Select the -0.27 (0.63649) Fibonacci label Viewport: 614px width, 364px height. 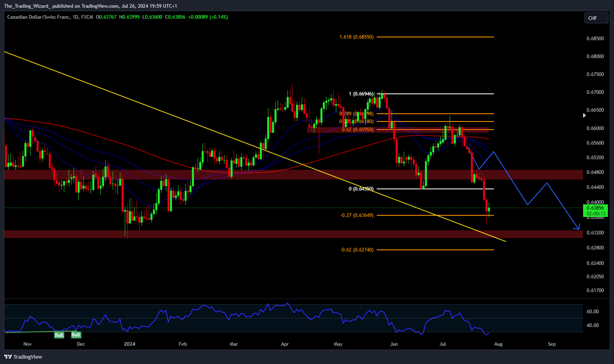357,215
